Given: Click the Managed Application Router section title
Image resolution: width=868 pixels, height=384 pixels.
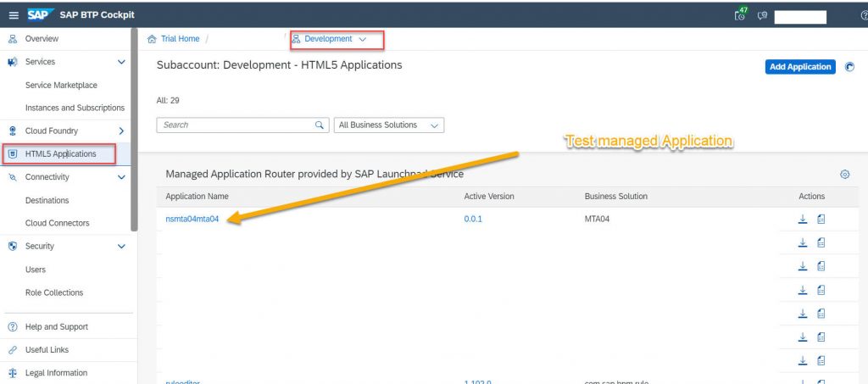Looking at the screenshot, I should [x=314, y=175].
